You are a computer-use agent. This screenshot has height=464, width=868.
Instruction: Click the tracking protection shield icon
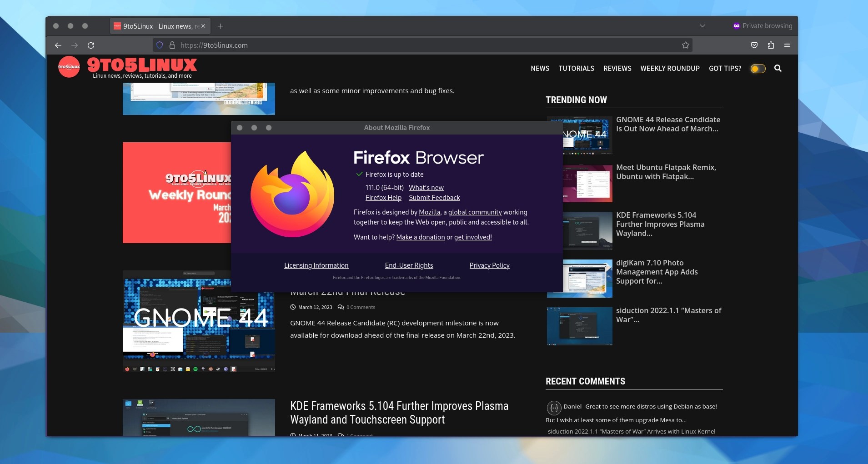coord(159,45)
